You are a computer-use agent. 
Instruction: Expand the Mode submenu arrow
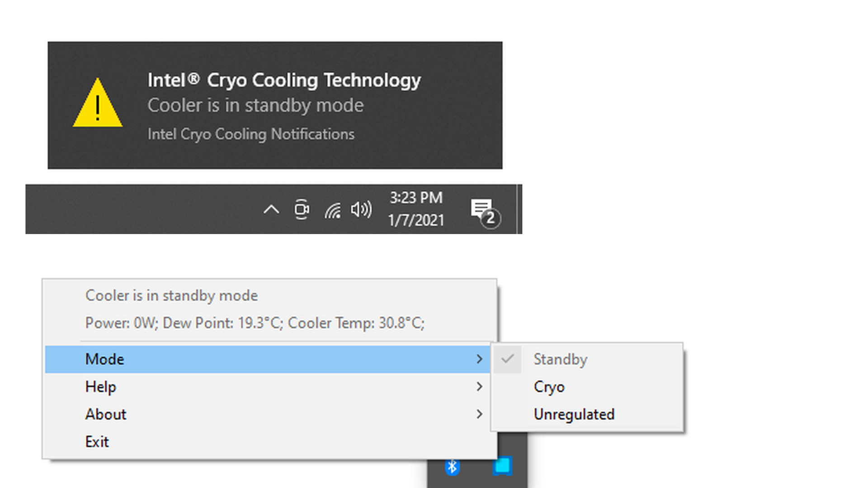click(479, 359)
